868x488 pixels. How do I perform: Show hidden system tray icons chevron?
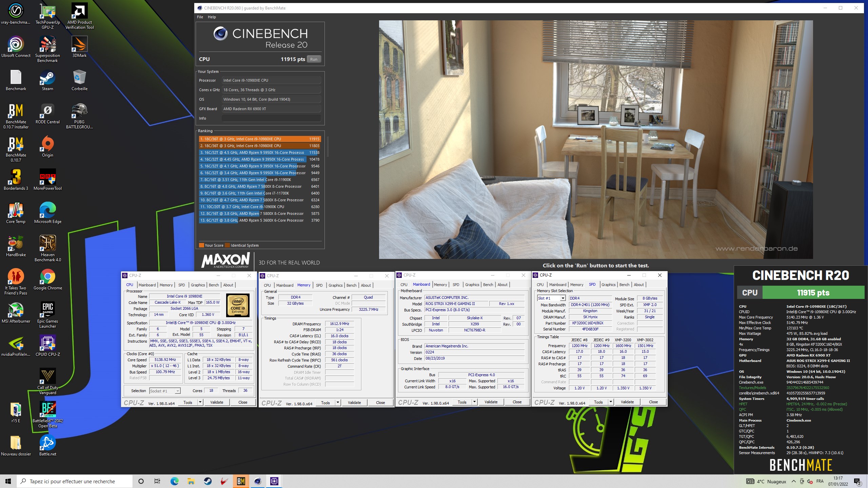[793, 481]
